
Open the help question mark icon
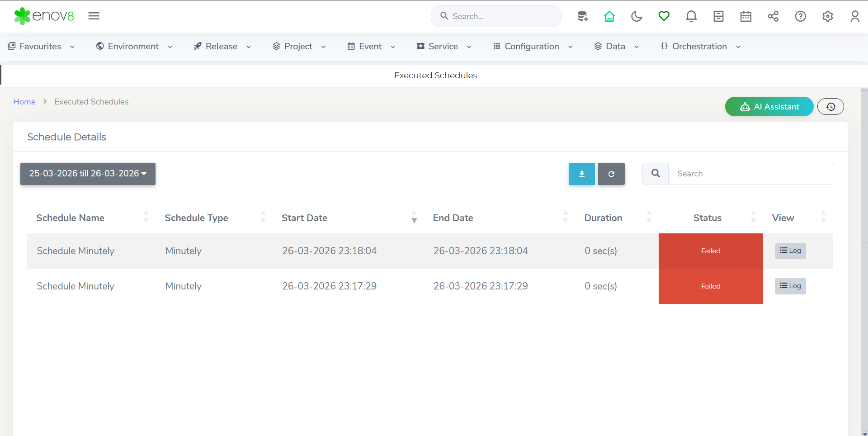click(800, 16)
